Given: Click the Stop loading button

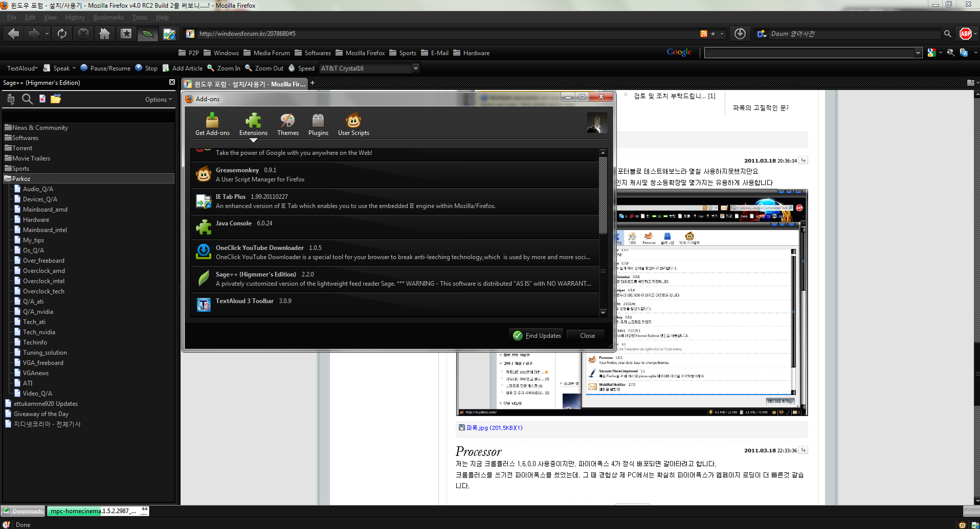Looking at the screenshot, I should coord(83,34).
